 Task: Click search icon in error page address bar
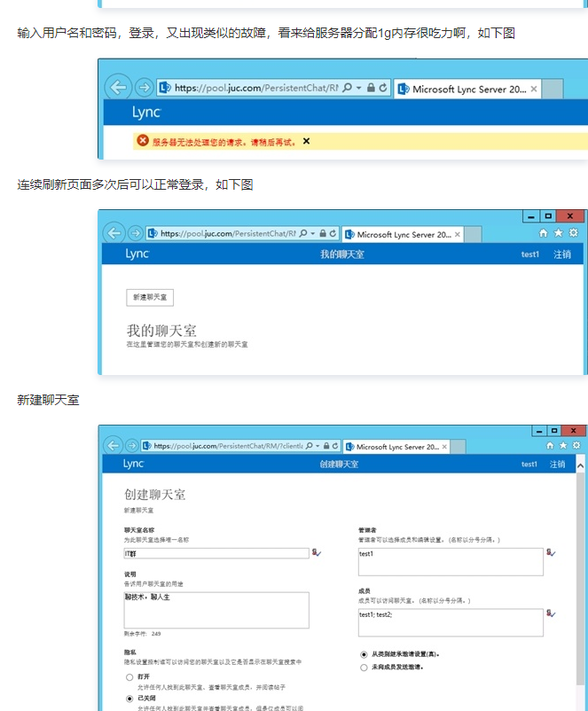tap(347, 88)
